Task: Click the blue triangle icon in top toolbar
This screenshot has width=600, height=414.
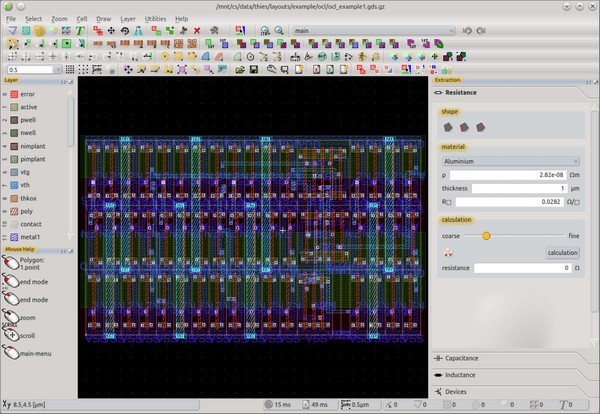Action: (11, 31)
